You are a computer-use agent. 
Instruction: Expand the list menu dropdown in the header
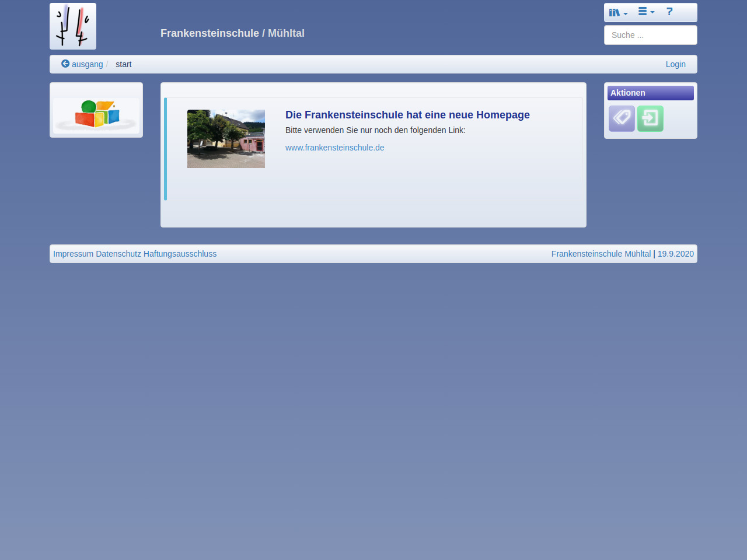point(645,12)
